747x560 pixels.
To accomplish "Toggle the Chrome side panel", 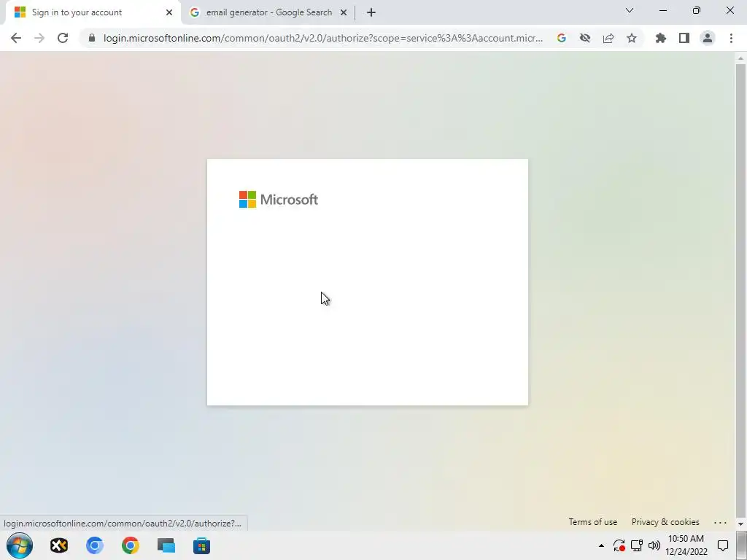I will pyautogui.click(x=684, y=38).
